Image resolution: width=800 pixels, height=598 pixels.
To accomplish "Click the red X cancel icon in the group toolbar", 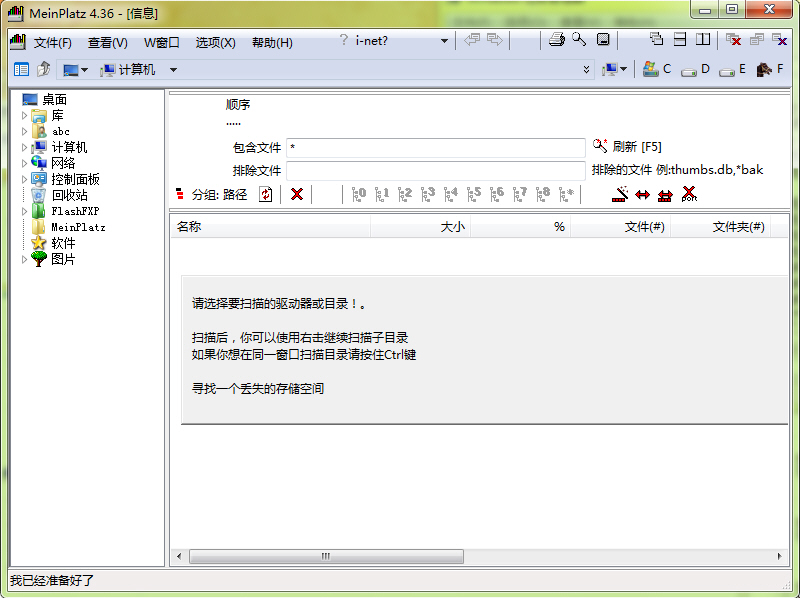I will pyautogui.click(x=297, y=194).
